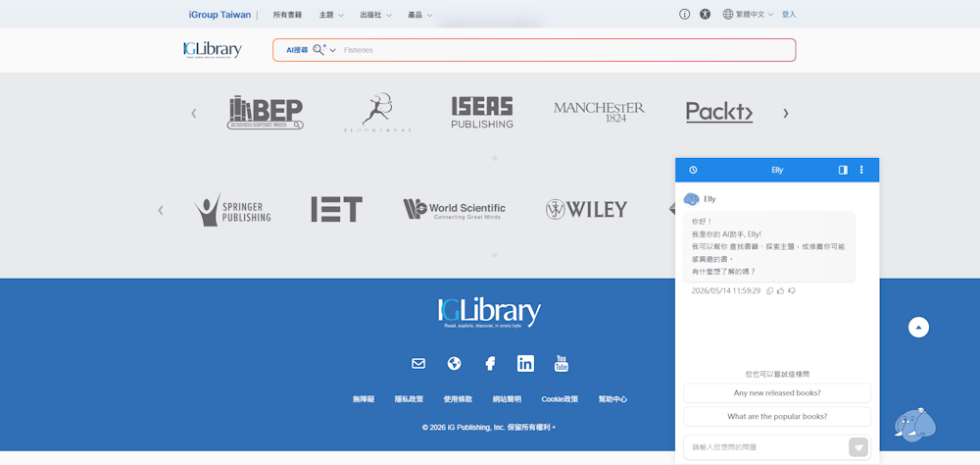Image resolution: width=980 pixels, height=465 pixels.
Task: Click the iGroup Taiwan link
Action: click(220, 15)
